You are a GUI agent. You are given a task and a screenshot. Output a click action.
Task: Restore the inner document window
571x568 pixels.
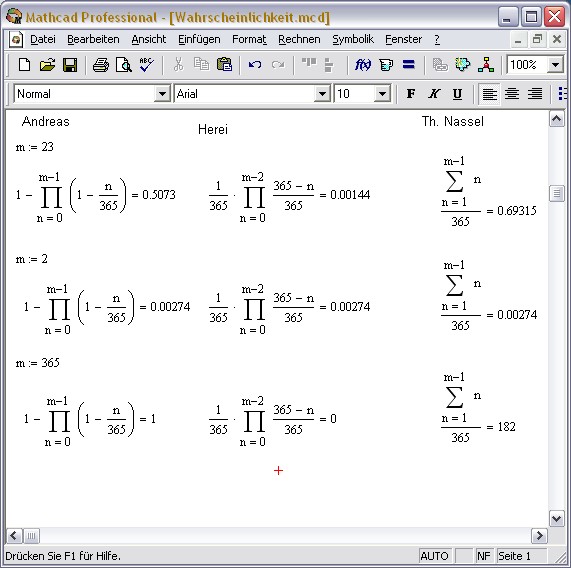(537, 39)
